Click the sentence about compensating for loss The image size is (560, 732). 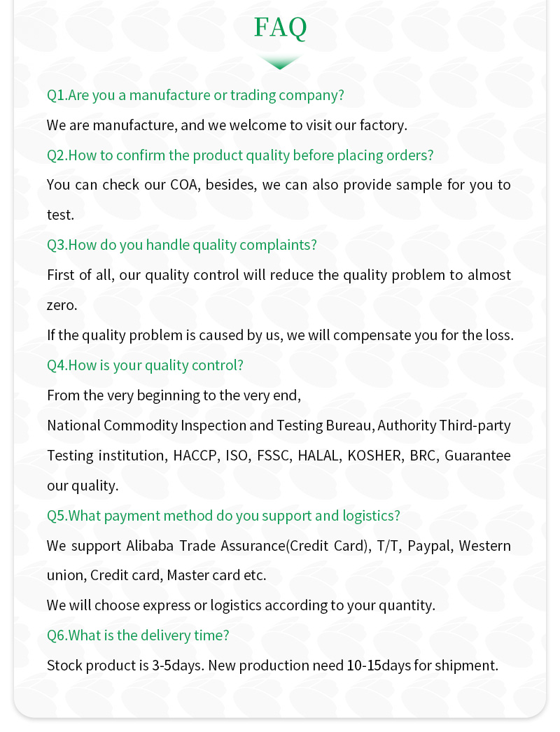pos(280,335)
